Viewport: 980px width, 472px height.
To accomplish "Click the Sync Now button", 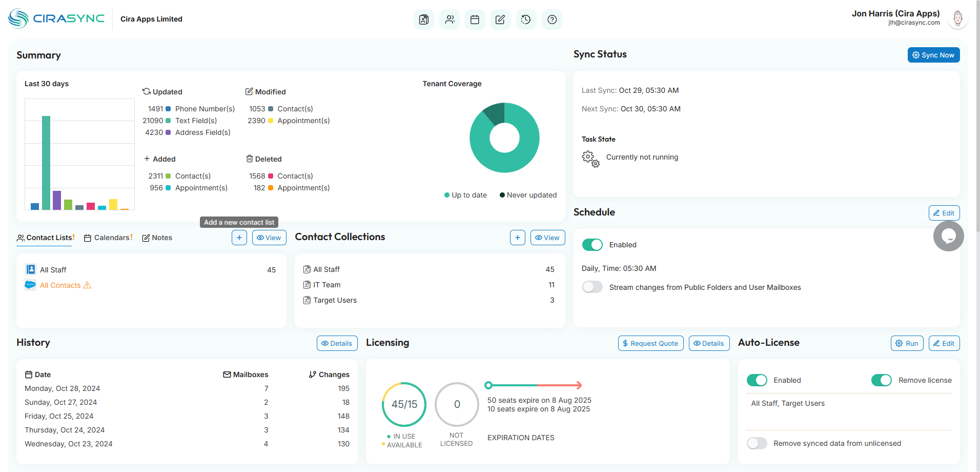I will click(933, 55).
